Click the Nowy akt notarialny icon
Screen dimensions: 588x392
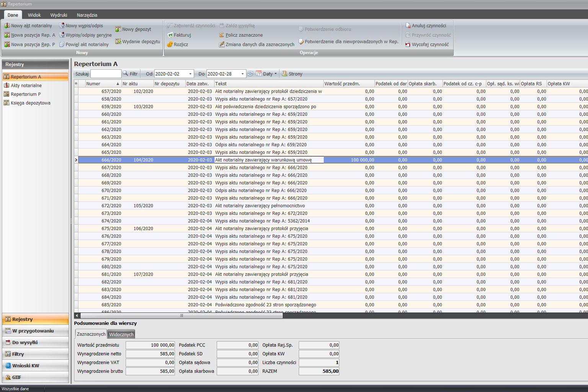[x=7, y=26]
